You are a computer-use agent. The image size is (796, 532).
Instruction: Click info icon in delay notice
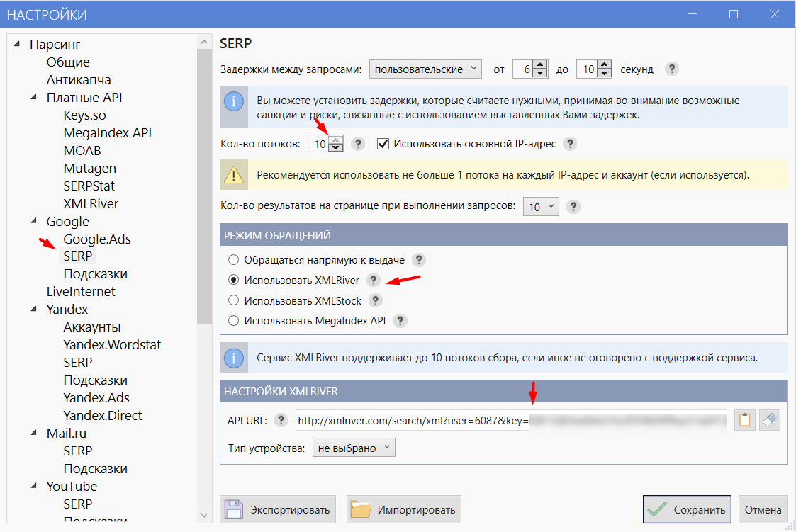tap(233, 101)
